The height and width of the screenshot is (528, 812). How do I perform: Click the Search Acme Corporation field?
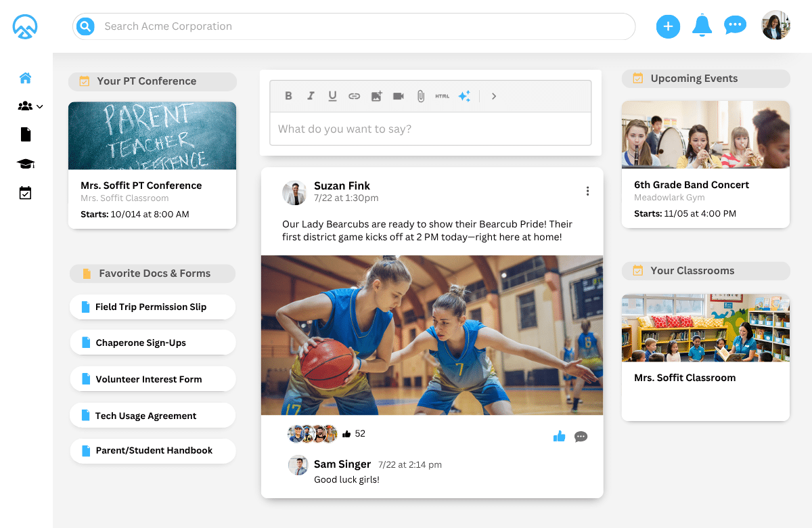(x=365, y=26)
